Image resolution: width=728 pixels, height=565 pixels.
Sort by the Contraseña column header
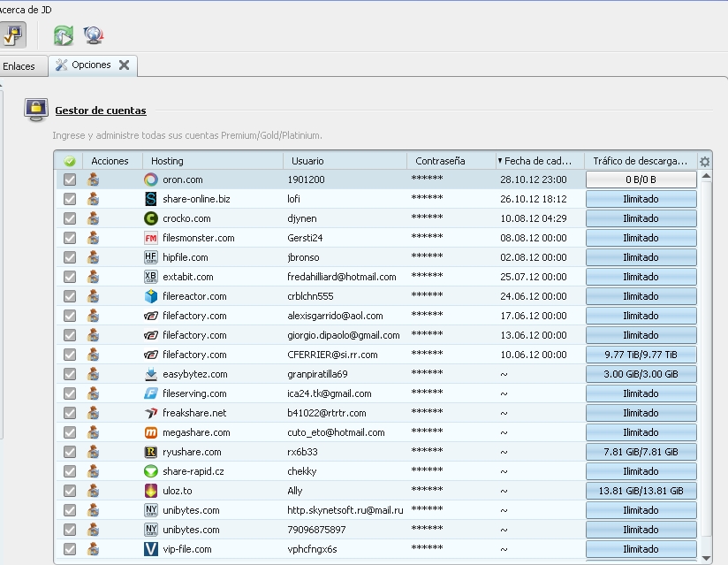click(451, 161)
